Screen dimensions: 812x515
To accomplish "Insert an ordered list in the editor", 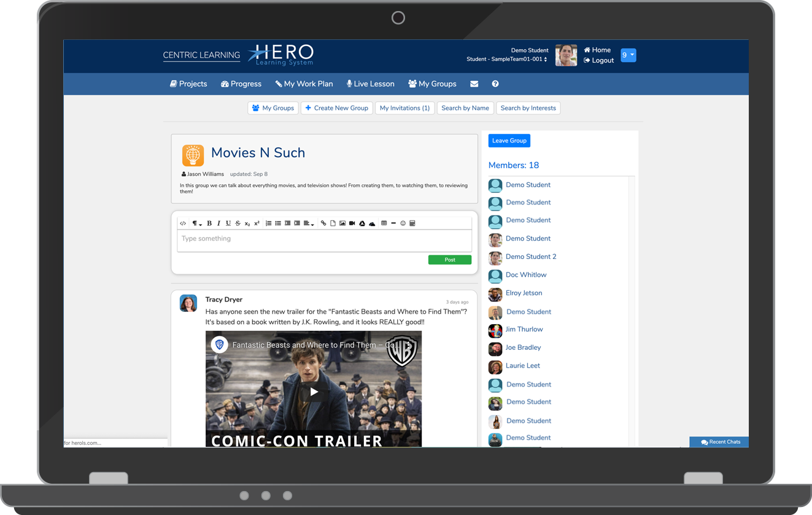I will 269,223.
